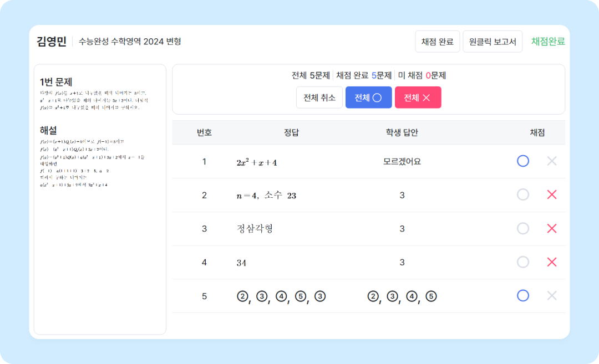
Task: Select the circle icon for question 4
Action: [522, 262]
